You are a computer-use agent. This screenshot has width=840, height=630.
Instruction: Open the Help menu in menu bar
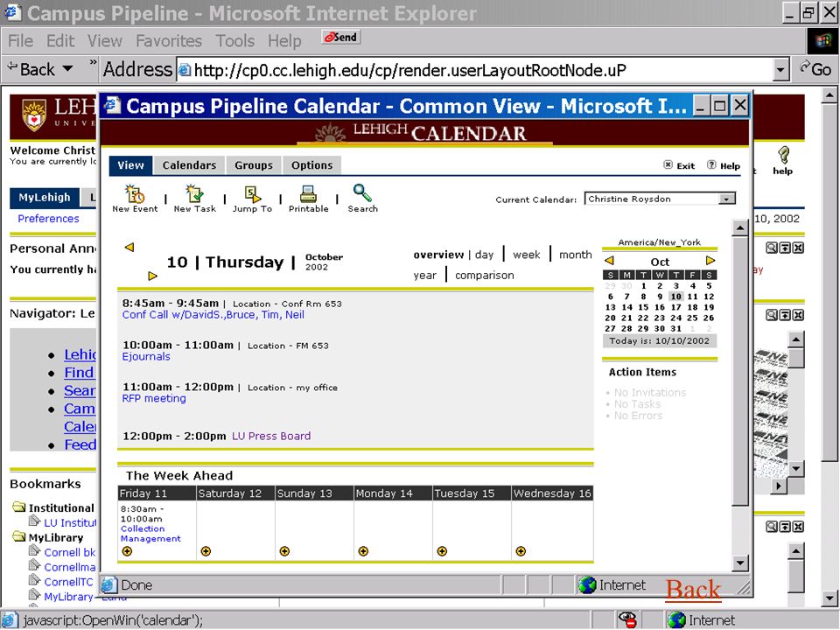pos(284,41)
